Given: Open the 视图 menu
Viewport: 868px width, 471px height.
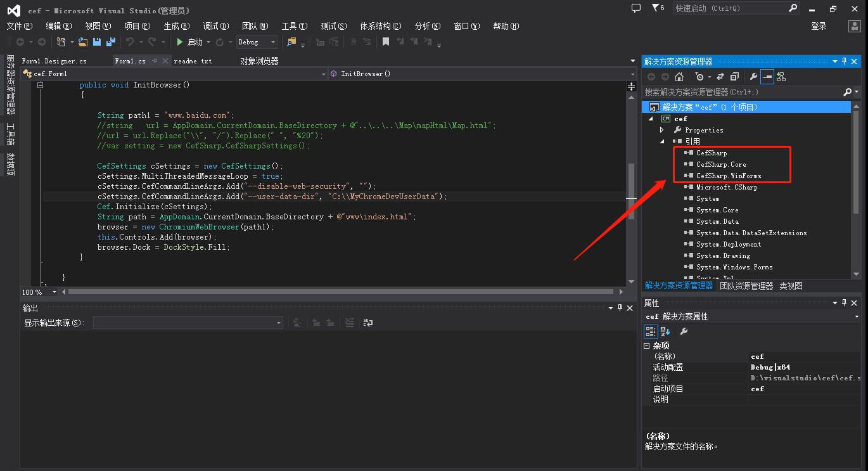Looking at the screenshot, I should click(98, 26).
